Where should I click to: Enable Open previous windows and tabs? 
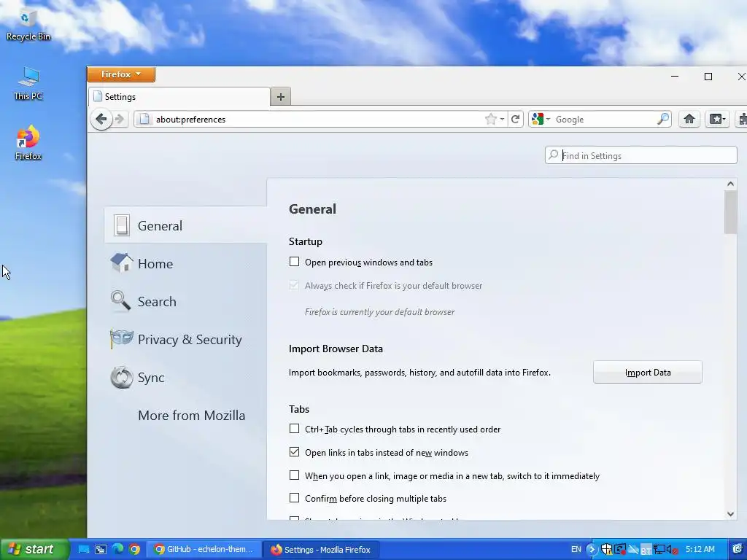[295, 262]
